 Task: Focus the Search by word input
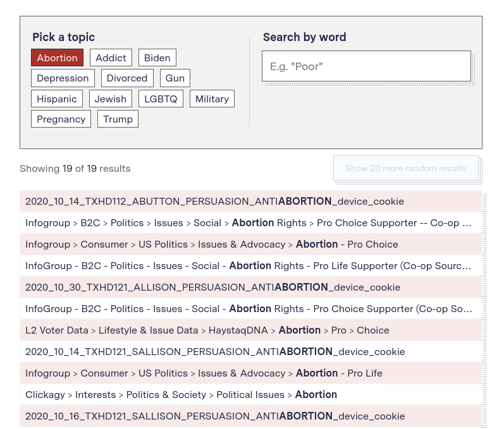366,66
